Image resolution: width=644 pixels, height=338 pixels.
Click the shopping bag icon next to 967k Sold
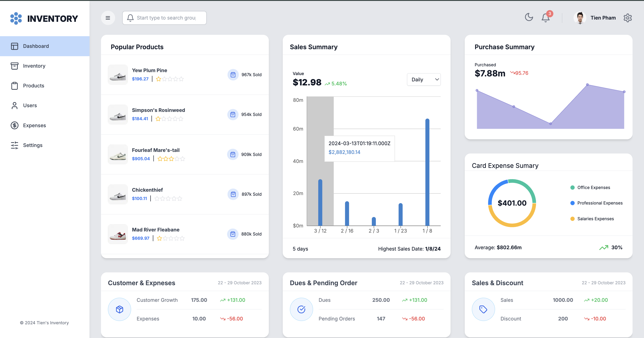[x=233, y=75]
